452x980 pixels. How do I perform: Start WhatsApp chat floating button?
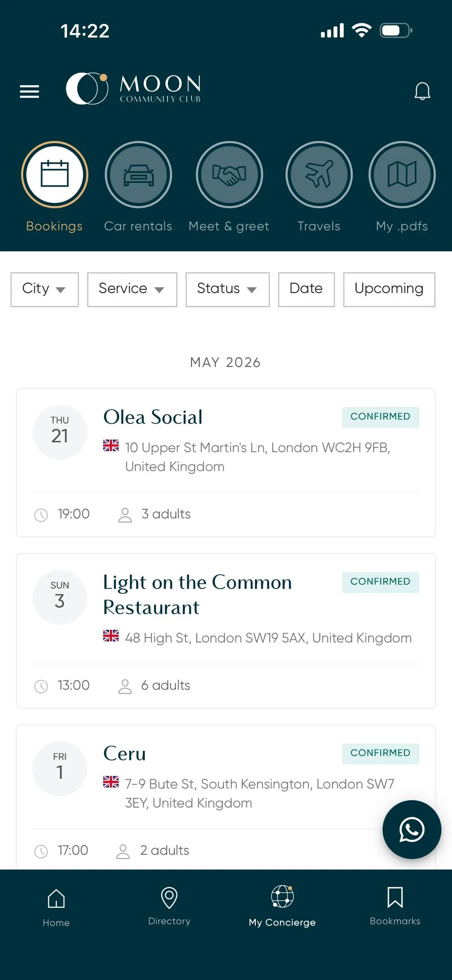tap(411, 829)
